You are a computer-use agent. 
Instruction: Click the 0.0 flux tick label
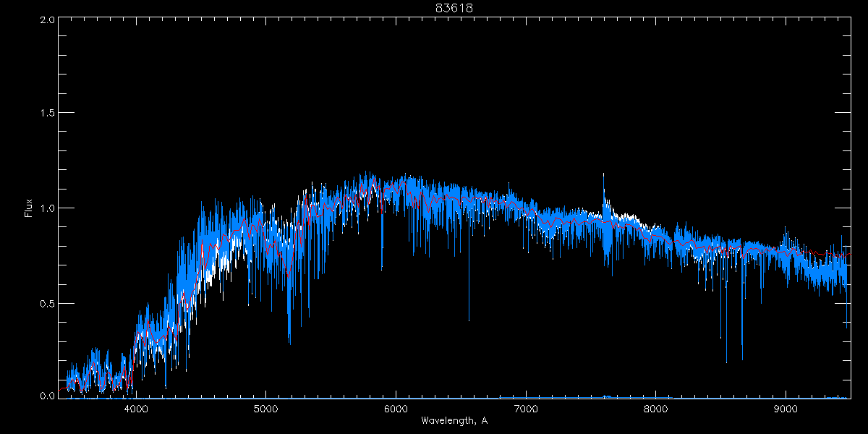point(48,396)
